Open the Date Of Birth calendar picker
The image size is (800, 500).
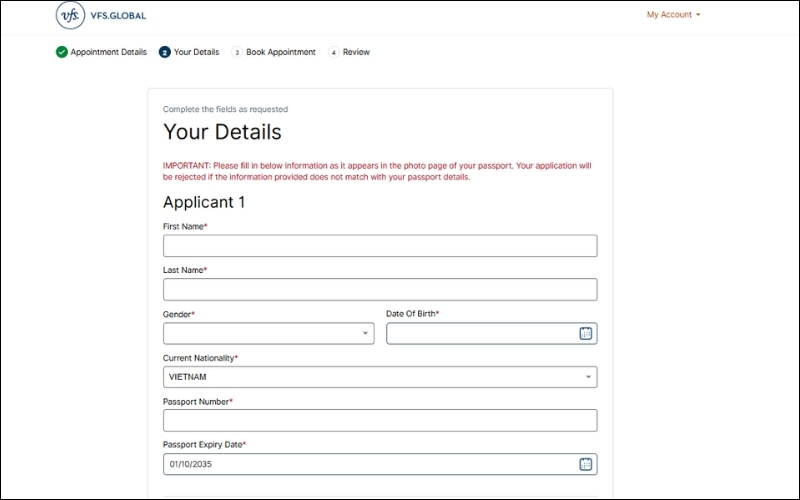[586, 333]
